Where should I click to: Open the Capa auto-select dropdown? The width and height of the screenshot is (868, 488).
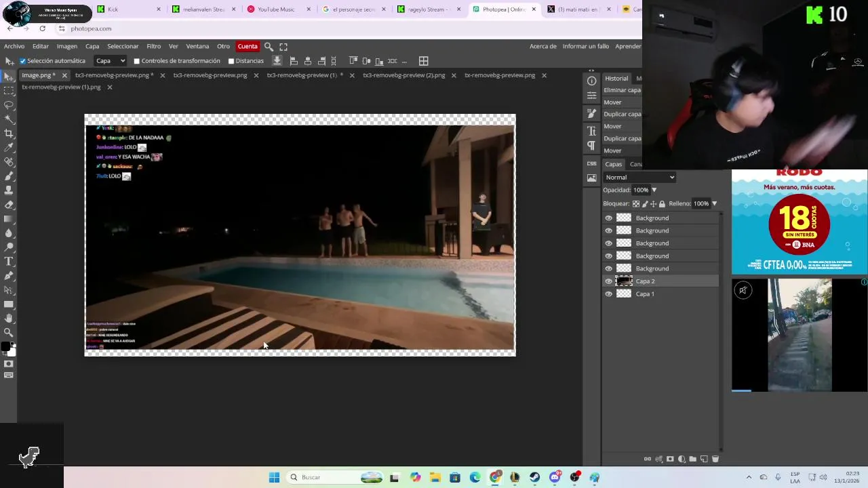tap(111, 61)
